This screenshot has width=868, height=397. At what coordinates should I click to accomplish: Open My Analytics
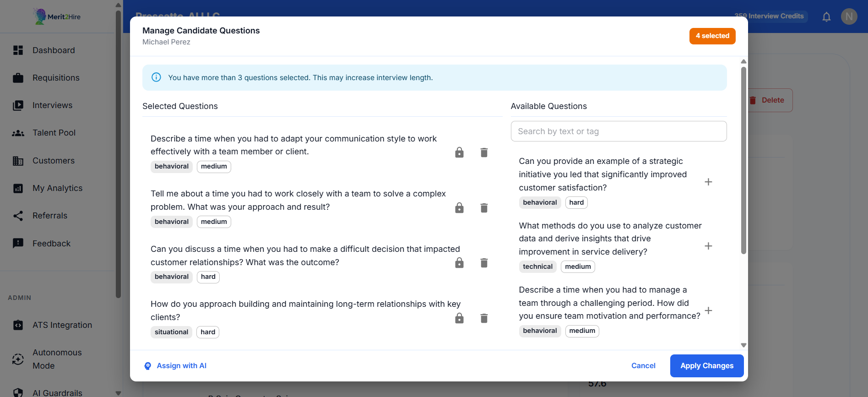click(x=57, y=188)
